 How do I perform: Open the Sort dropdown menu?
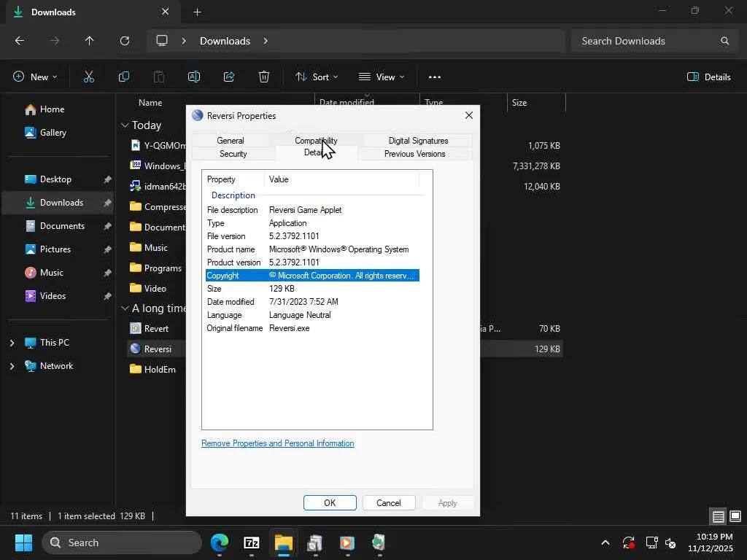click(317, 77)
